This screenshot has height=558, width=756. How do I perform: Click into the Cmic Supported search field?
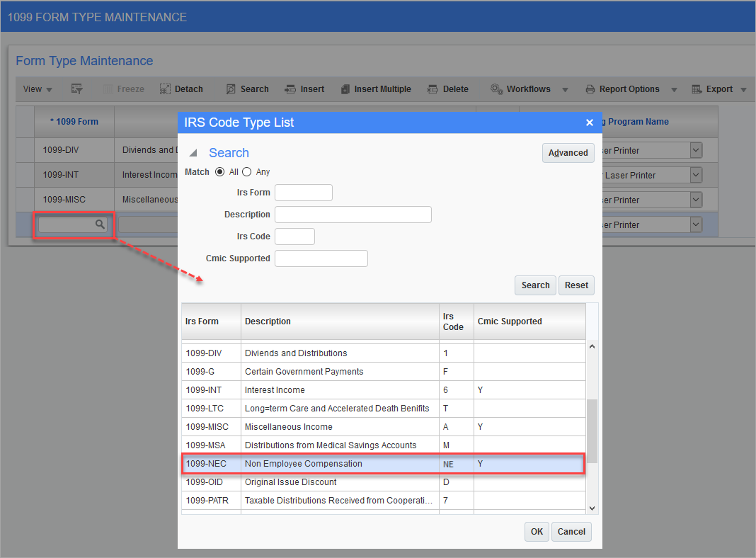(321, 258)
